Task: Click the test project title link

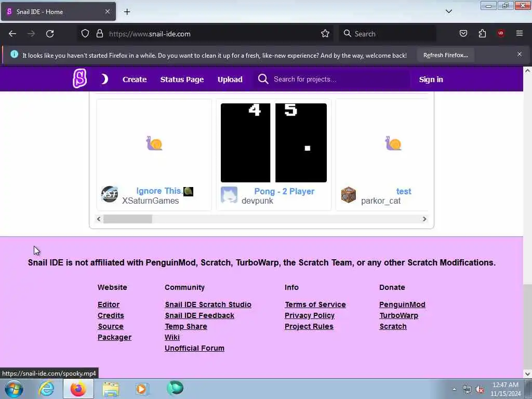Action: [404, 191]
